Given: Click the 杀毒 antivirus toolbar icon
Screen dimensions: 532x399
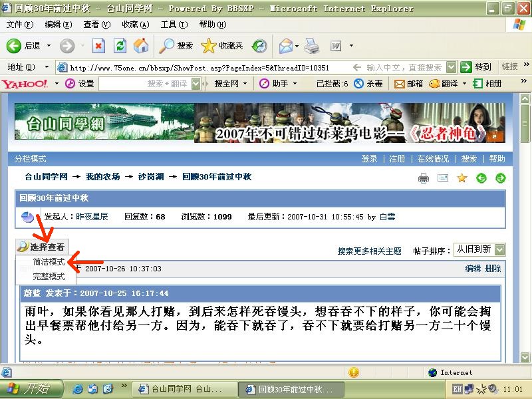Looking at the screenshot, I should pyautogui.click(x=368, y=84).
